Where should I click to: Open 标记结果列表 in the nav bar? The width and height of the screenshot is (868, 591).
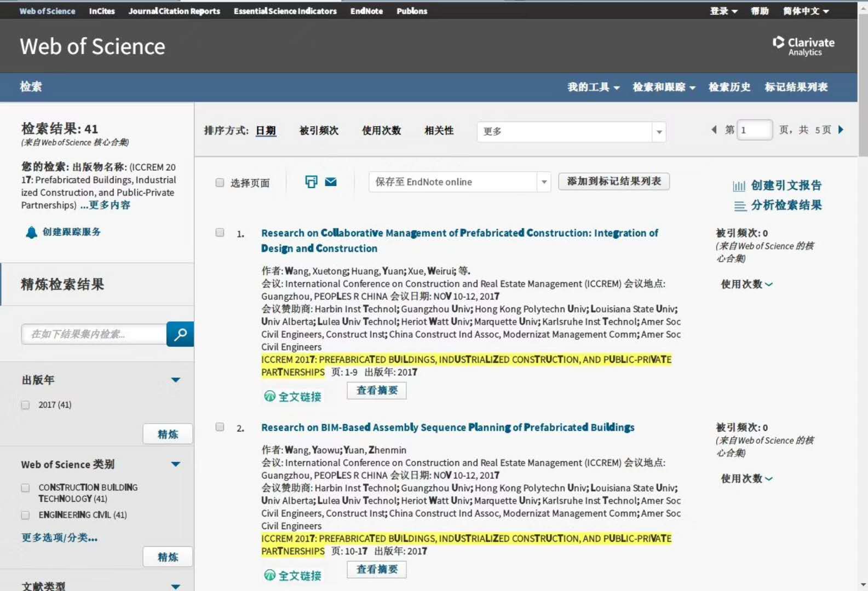pos(796,87)
